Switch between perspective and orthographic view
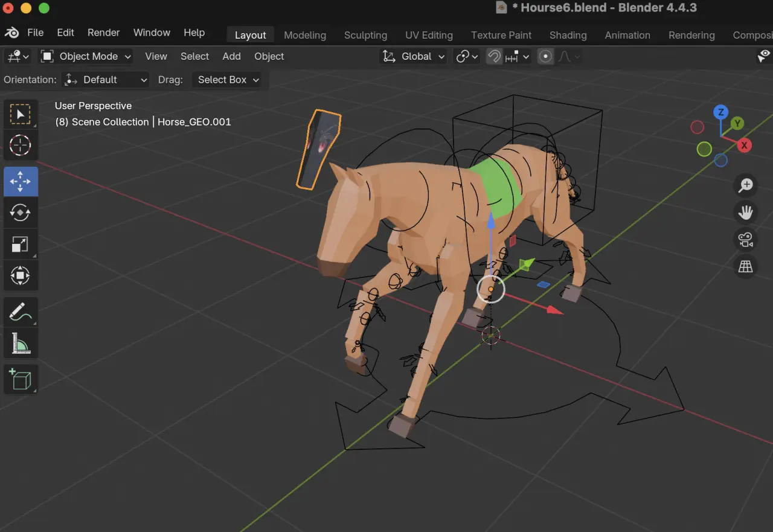 tap(746, 266)
